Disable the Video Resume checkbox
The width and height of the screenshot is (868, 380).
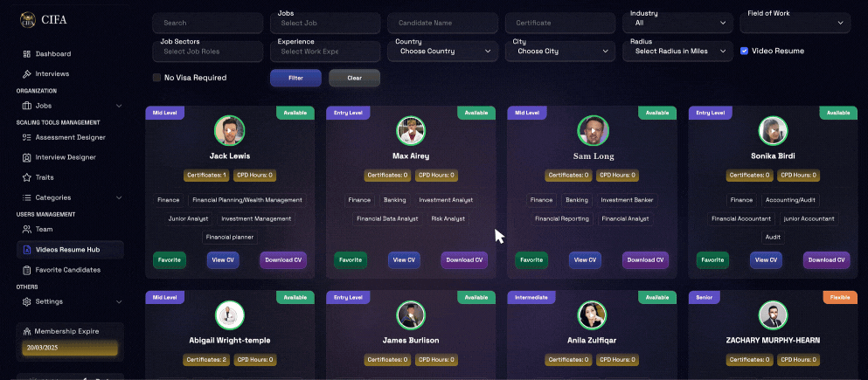[745, 51]
